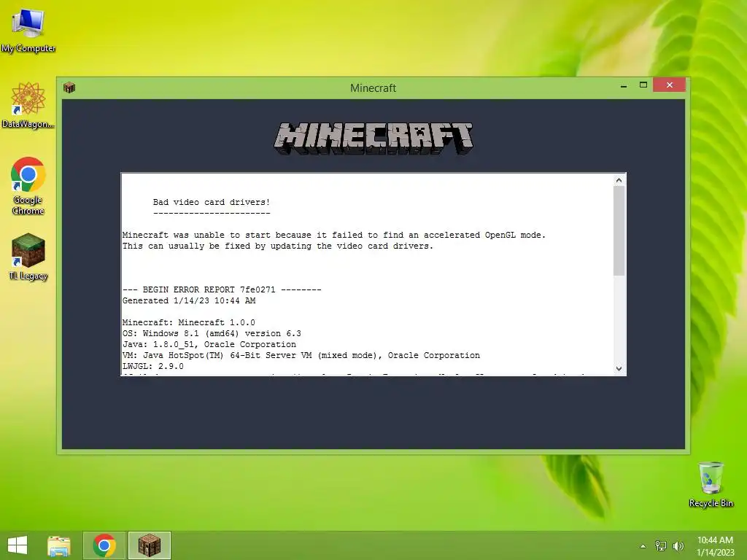Click the 'This can usually be fixed' line
The height and width of the screenshot is (560, 747).
pos(278,246)
